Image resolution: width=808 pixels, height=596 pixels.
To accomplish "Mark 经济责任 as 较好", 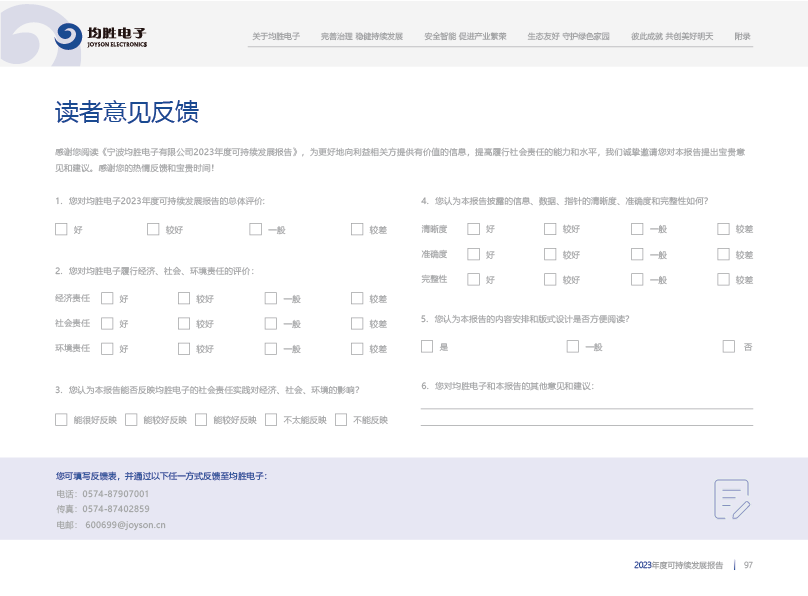I will click(x=184, y=298).
